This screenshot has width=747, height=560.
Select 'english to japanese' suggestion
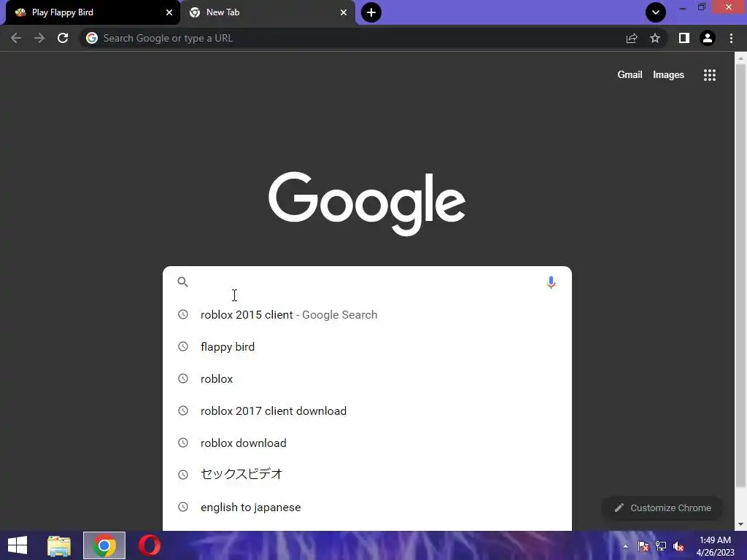point(367,507)
